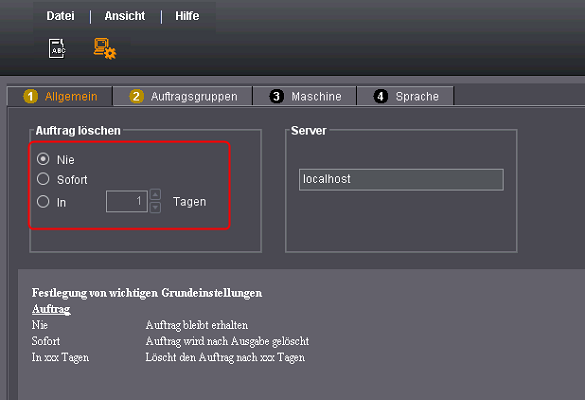
Task: Click the localhost server text field
Action: click(x=401, y=179)
